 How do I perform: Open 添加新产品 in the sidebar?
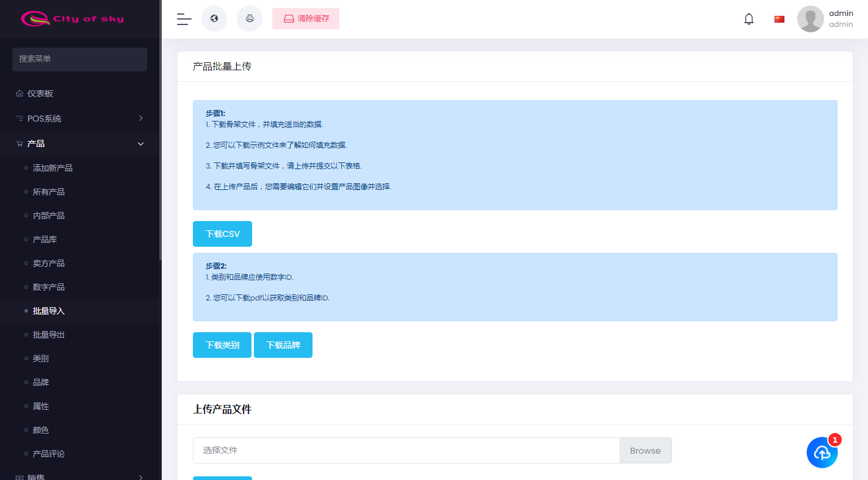(x=52, y=168)
